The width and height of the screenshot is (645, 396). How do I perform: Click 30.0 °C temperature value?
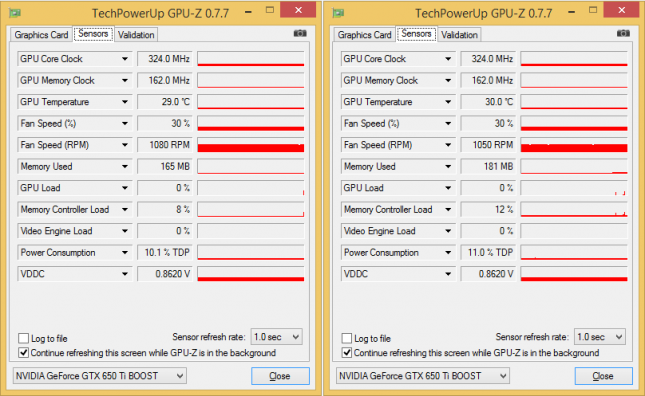click(x=488, y=102)
